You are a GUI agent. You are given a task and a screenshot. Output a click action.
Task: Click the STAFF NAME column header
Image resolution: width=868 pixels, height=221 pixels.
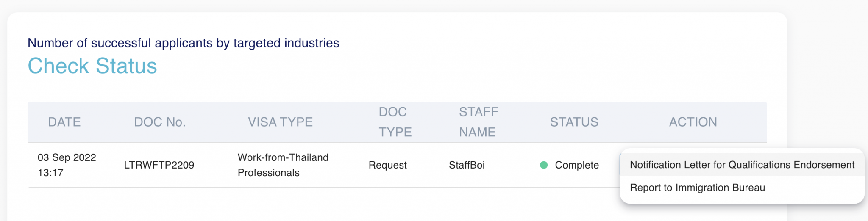pyautogui.click(x=478, y=122)
